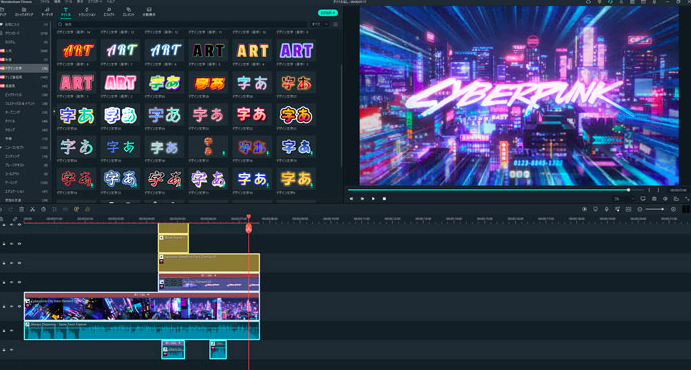Viewport: 691px width, 370px height.
Task: Click the stop button under the preview
Action: point(384,199)
